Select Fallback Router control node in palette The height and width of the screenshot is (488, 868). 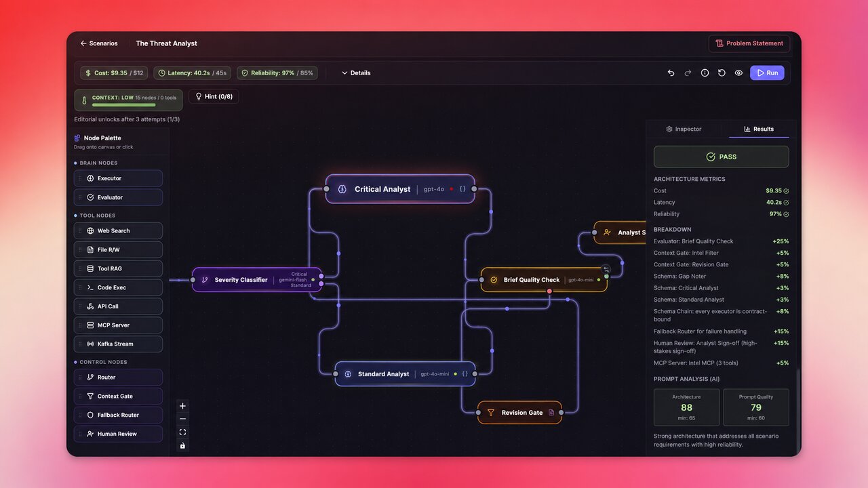click(x=118, y=415)
